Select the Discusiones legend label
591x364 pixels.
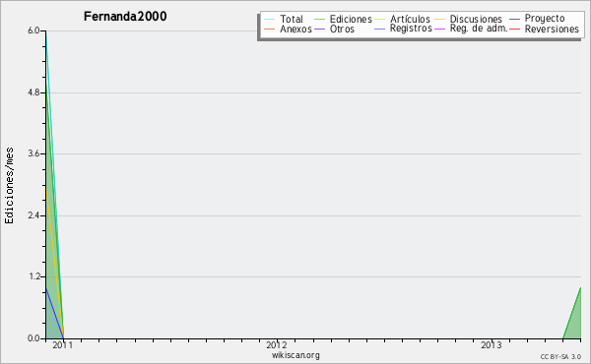click(476, 19)
